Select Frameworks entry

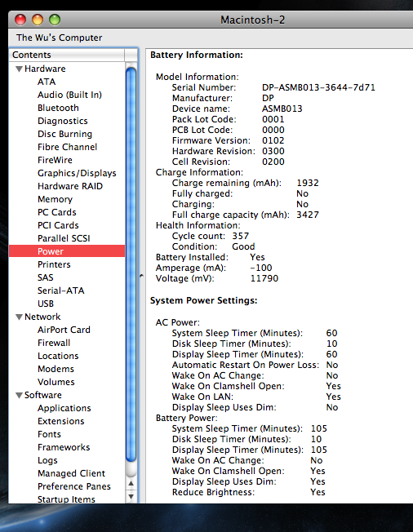64,447
